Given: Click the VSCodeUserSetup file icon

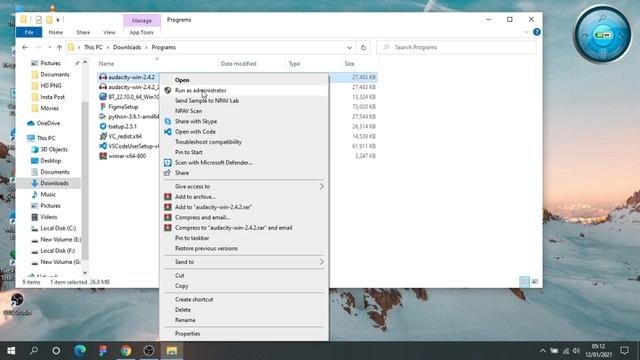Looking at the screenshot, I should click(103, 146).
